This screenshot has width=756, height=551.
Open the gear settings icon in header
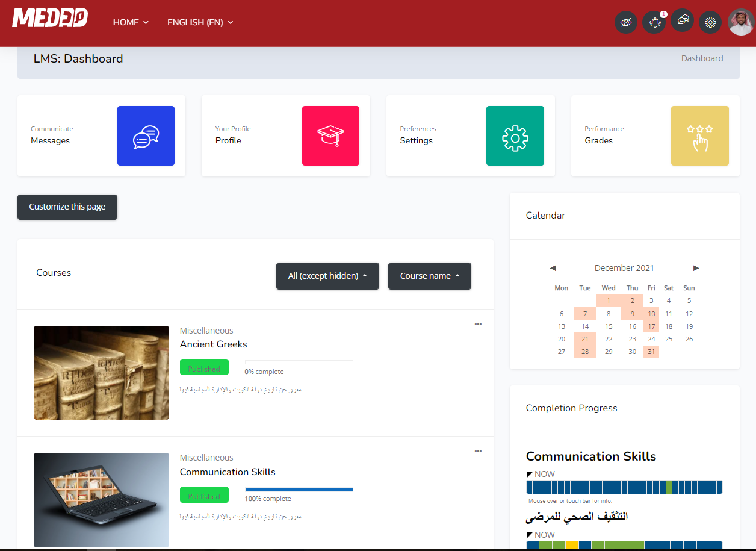710,22
